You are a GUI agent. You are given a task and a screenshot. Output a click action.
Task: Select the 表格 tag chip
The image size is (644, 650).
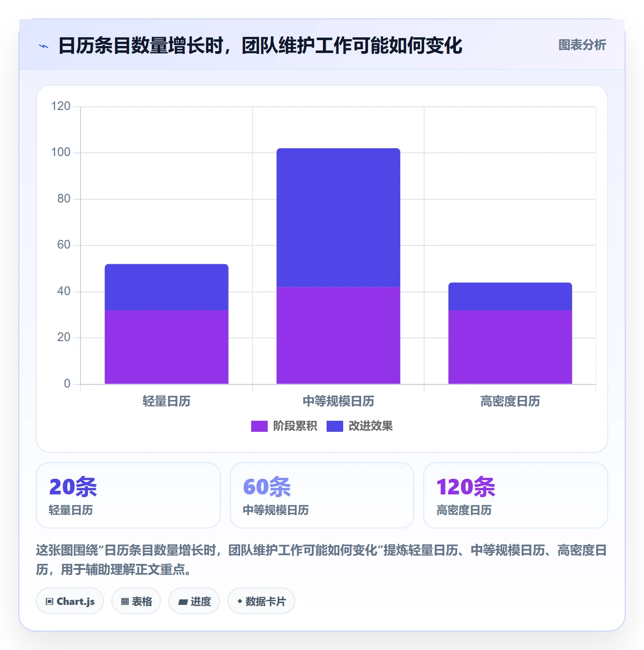click(136, 601)
